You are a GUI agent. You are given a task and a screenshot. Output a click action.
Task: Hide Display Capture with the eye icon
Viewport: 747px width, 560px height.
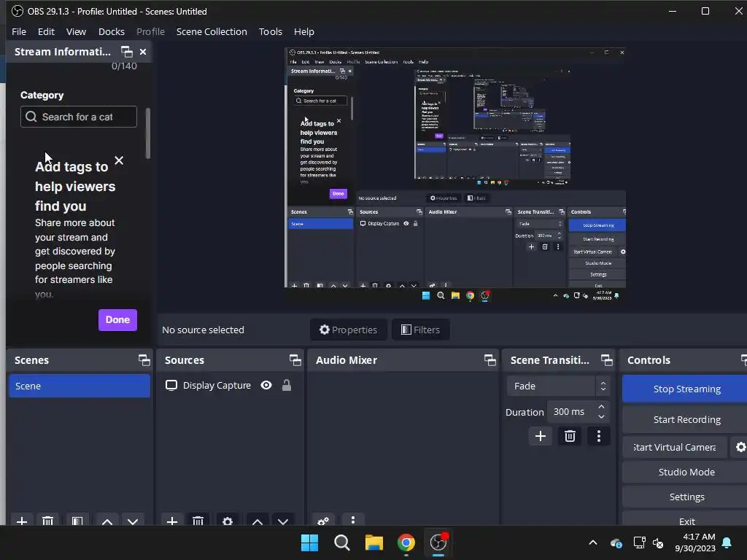pyautogui.click(x=266, y=385)
